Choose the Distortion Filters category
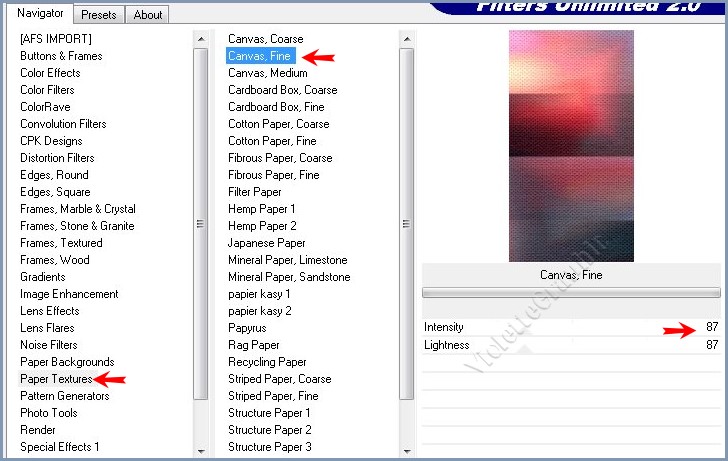Image resolution: width=728 pixels, height=461 pixels. [57, 158]
